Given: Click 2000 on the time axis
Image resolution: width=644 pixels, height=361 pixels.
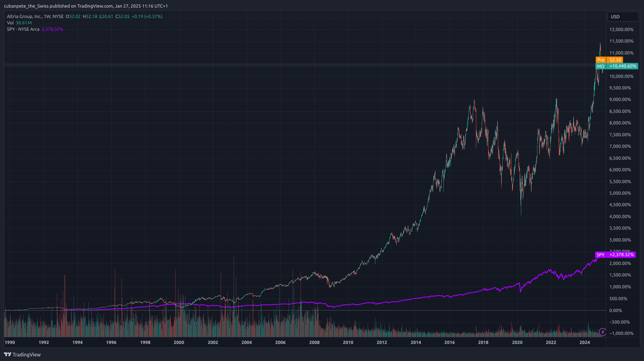Looking at the screenshot, I should tap(179, 342).
